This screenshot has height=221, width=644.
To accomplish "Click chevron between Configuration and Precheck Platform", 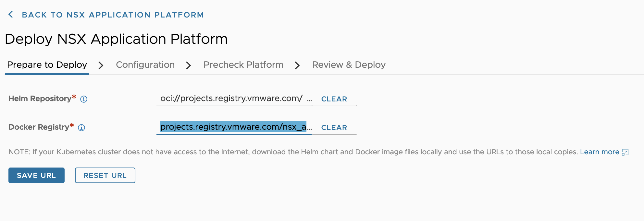I will tap(189, 65).
